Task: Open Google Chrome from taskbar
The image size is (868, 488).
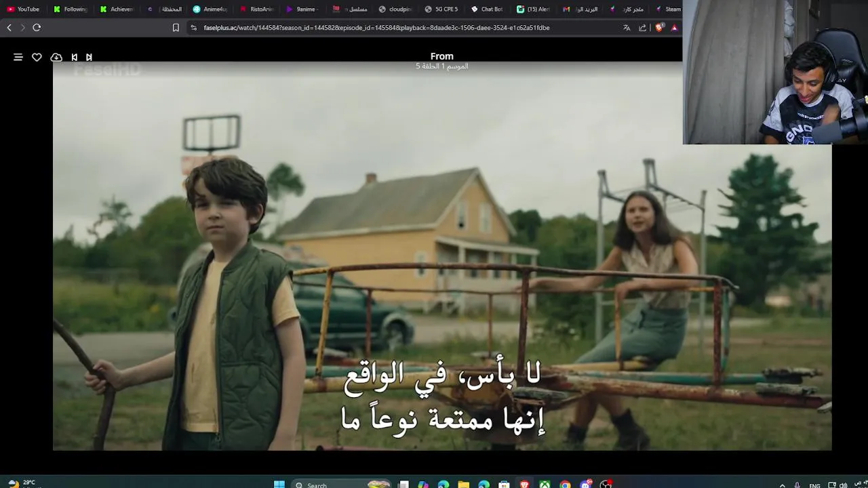Action: 565,485
